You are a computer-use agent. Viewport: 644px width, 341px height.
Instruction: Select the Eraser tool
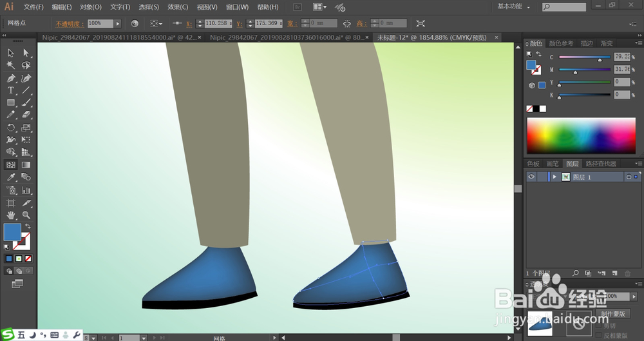coord(26,115)
